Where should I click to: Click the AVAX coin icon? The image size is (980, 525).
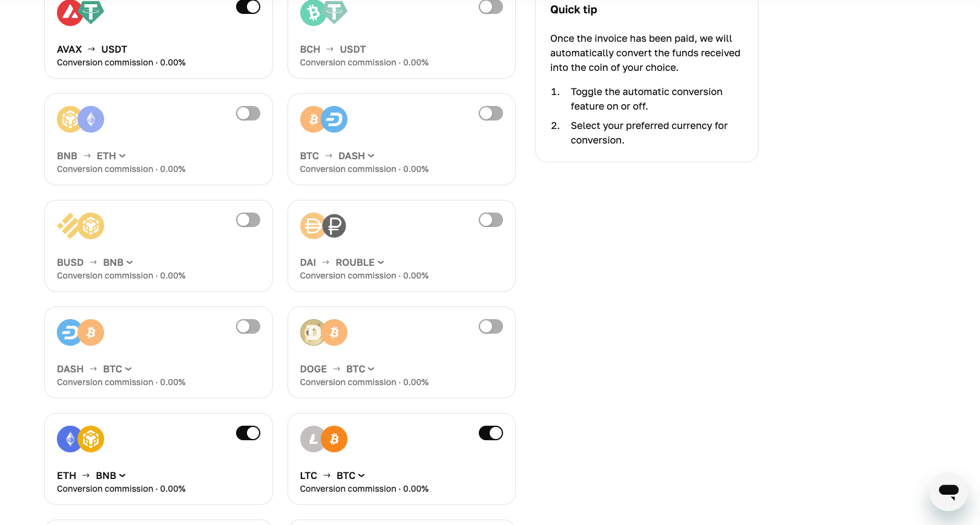click(x=70, y=11)
